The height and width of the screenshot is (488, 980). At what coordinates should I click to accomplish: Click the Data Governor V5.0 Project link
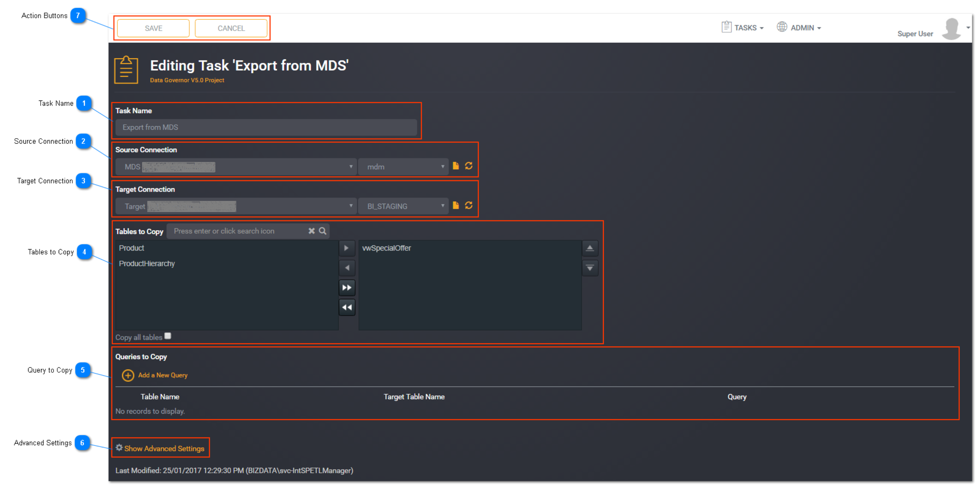[x=187, y=80]
